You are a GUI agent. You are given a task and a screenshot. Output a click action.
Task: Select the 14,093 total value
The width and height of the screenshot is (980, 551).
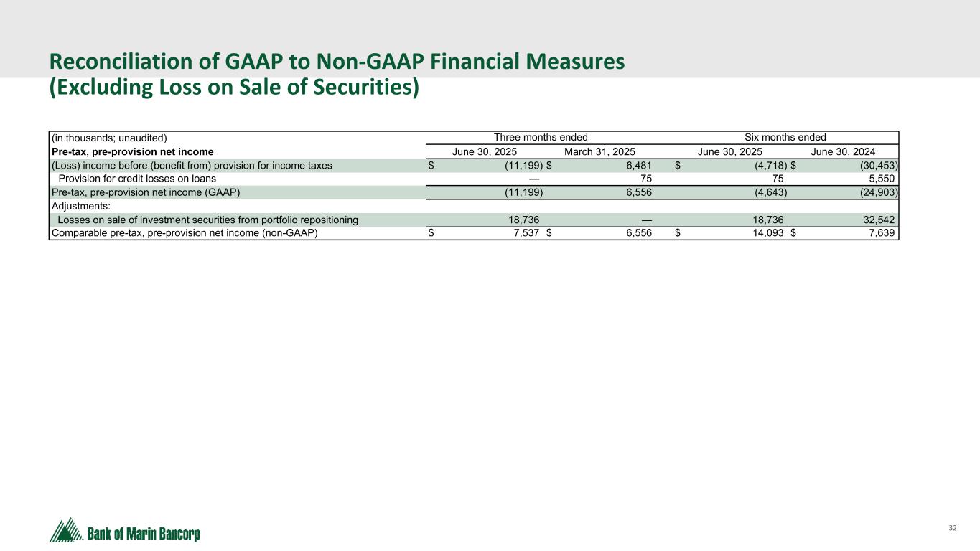tap(765, 233)
